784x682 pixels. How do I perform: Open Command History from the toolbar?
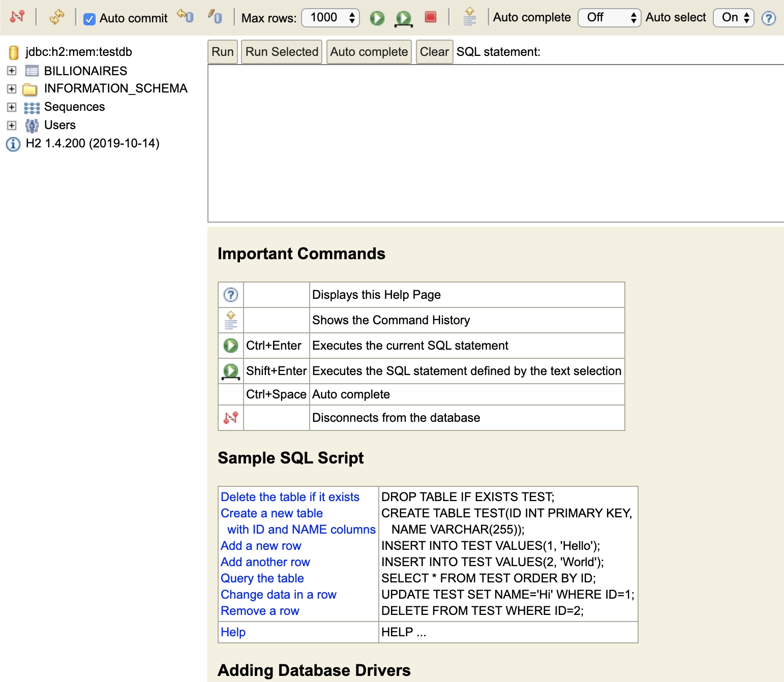[x=469, y=17]
